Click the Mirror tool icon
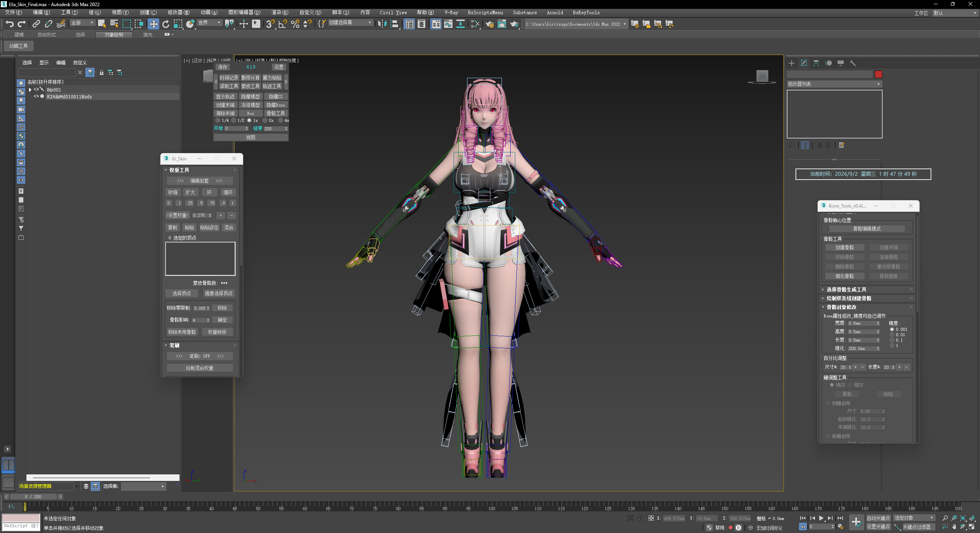The width and height of the screenshot is (980, 533). point(382,24)
